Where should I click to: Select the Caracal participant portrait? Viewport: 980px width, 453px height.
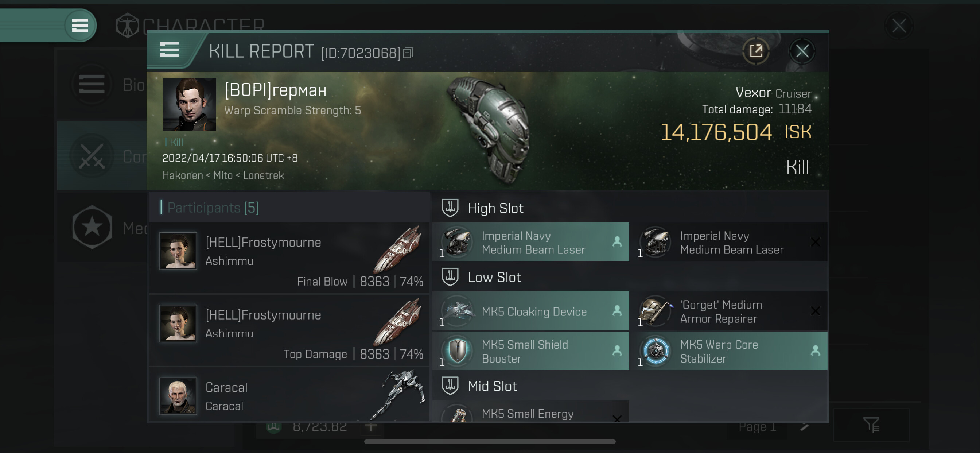[x=178, y=396]
